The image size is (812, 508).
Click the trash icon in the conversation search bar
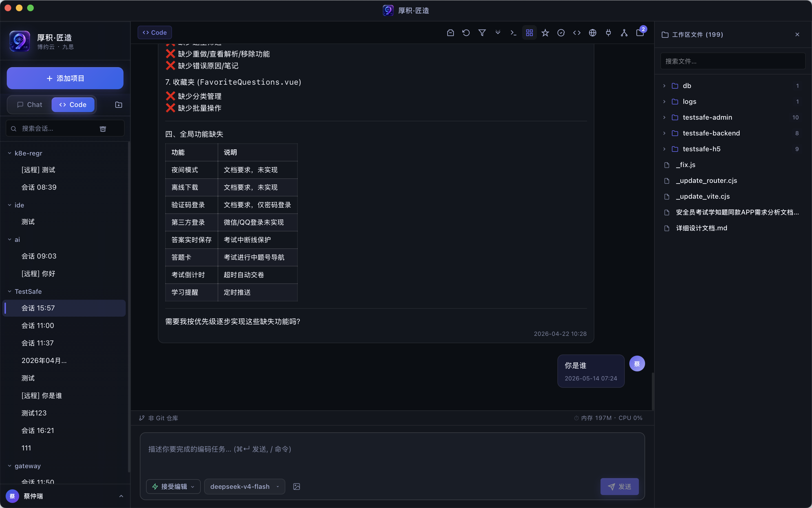pos(103,129)
